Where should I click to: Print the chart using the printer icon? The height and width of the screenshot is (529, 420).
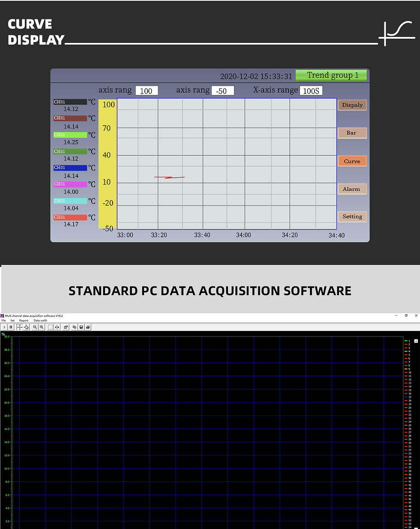click(x=88, y=327)
